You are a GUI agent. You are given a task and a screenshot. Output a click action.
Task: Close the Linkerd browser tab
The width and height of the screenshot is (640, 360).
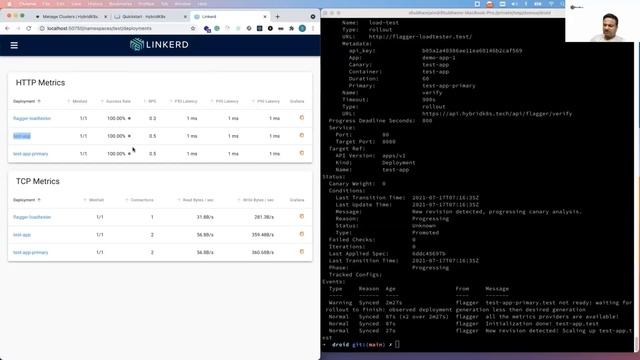click(x=265, y=17)
